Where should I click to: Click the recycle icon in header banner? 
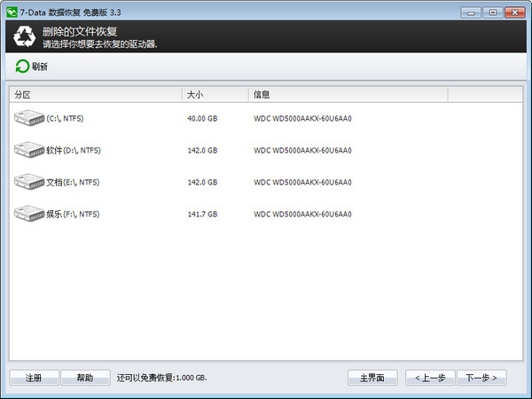point(25,36)
